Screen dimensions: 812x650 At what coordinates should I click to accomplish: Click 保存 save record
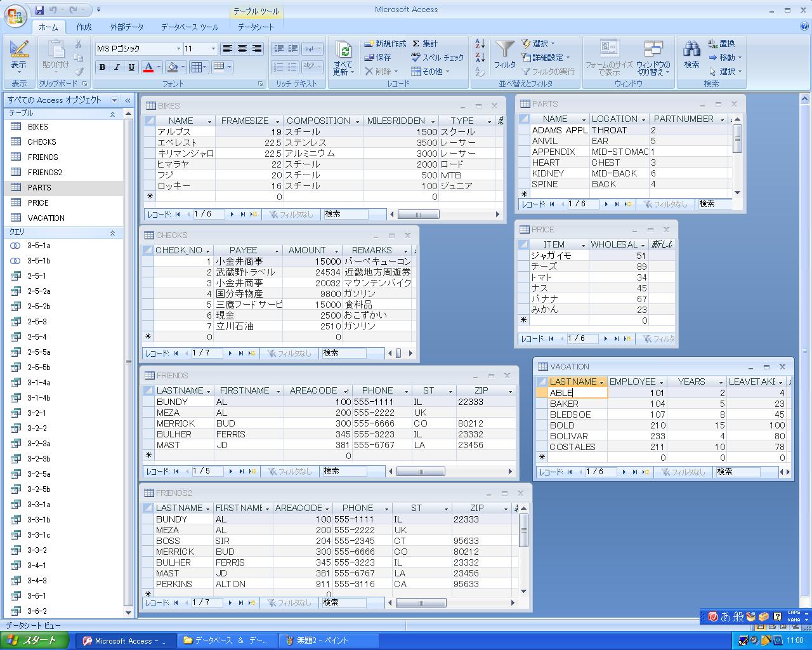(x=378, y=58)
